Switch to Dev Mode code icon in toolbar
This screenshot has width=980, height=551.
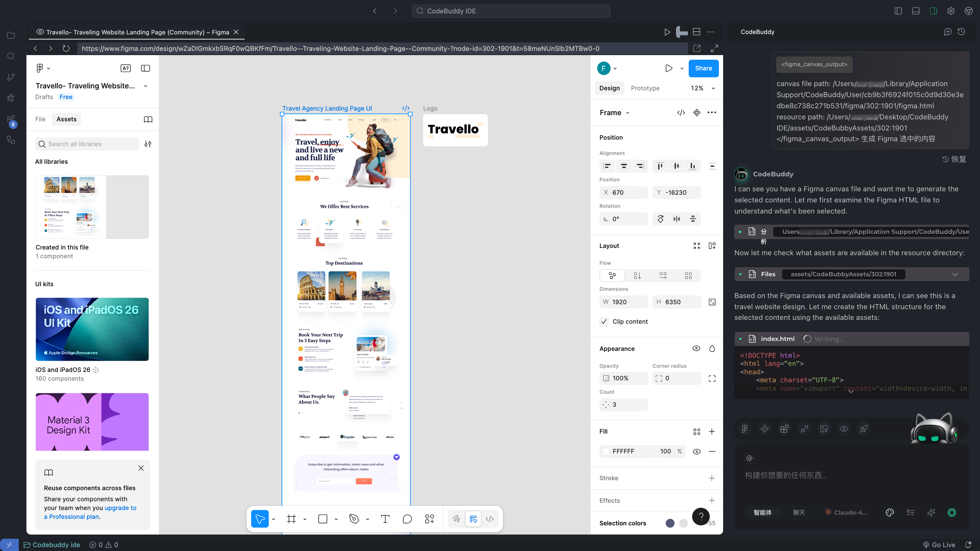[490, 519]
